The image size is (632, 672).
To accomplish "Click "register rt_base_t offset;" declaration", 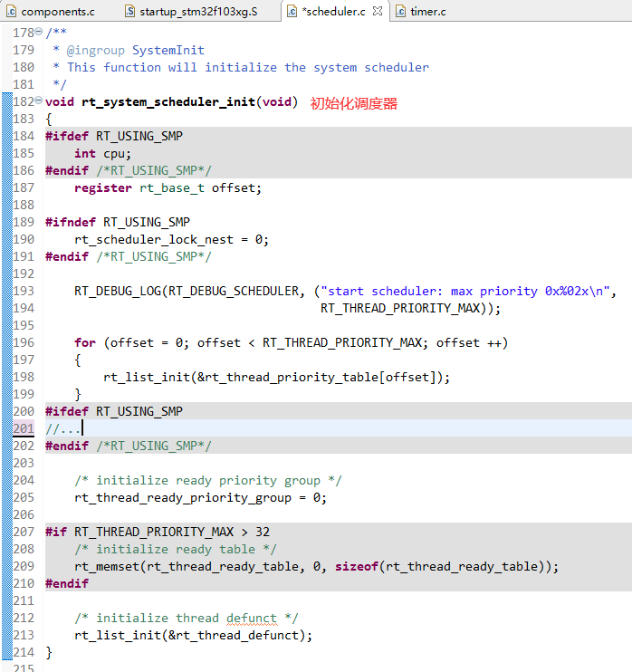I will click(168, 188).
